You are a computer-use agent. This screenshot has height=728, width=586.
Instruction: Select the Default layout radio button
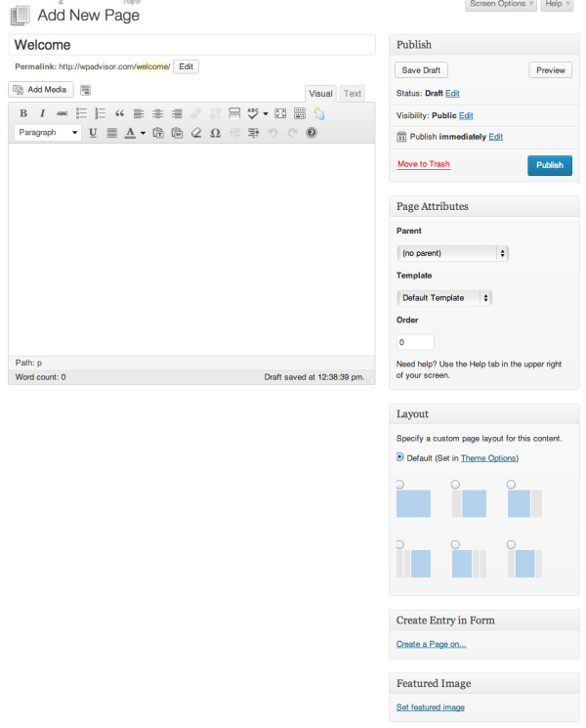point(400,457)
